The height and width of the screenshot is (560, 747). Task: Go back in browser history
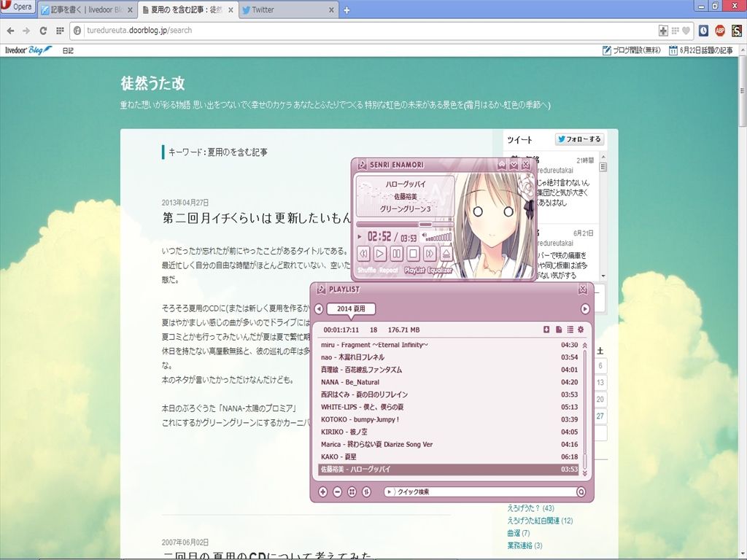click(x=10, y=31)
